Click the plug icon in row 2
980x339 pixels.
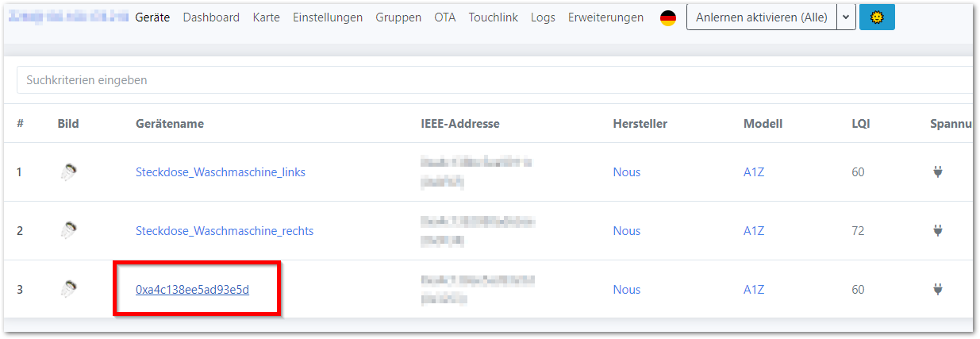(x=937, y=230)
